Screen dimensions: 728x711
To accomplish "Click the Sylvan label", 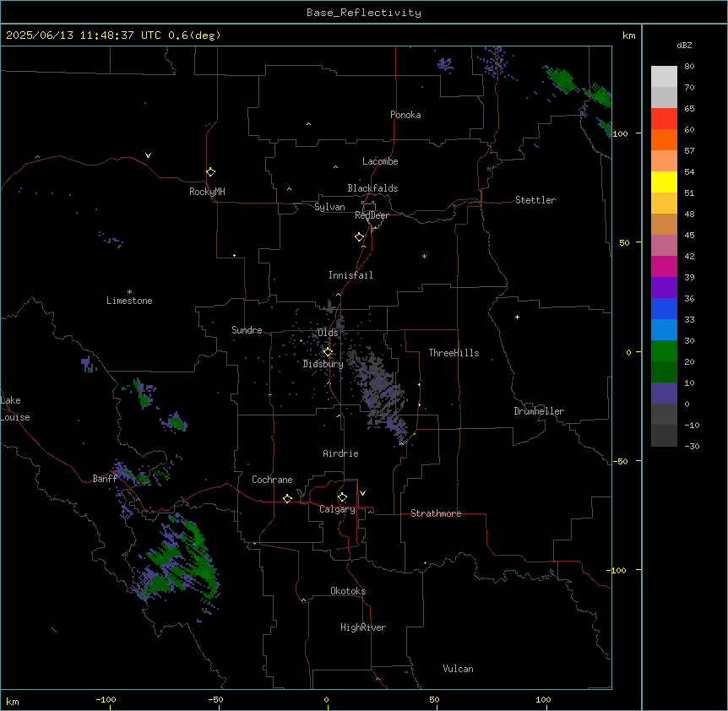I will (x=329, y=207).
